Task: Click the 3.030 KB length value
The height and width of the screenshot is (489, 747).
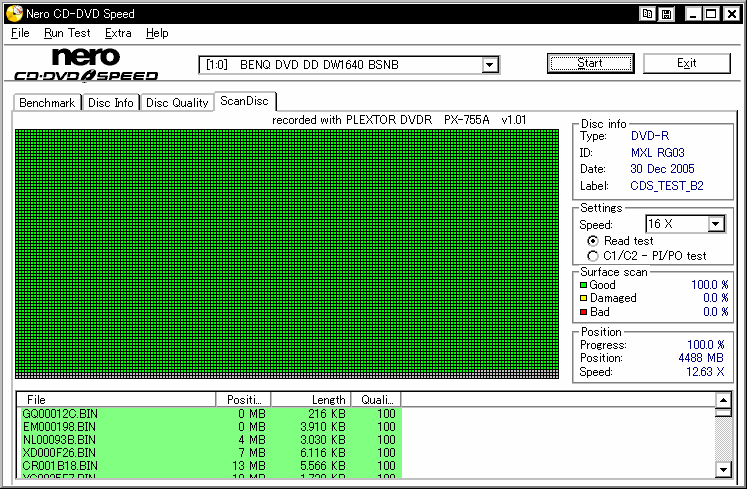Action: tap(323, 439)
